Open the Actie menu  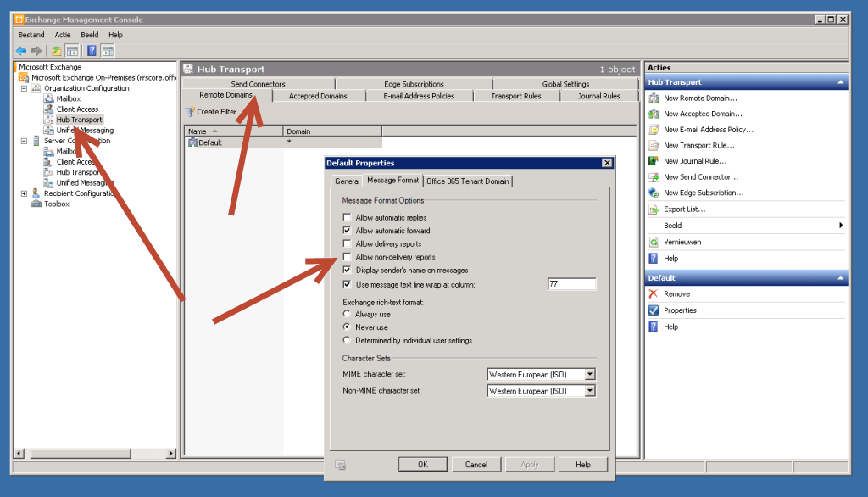(x=63, y=35)
